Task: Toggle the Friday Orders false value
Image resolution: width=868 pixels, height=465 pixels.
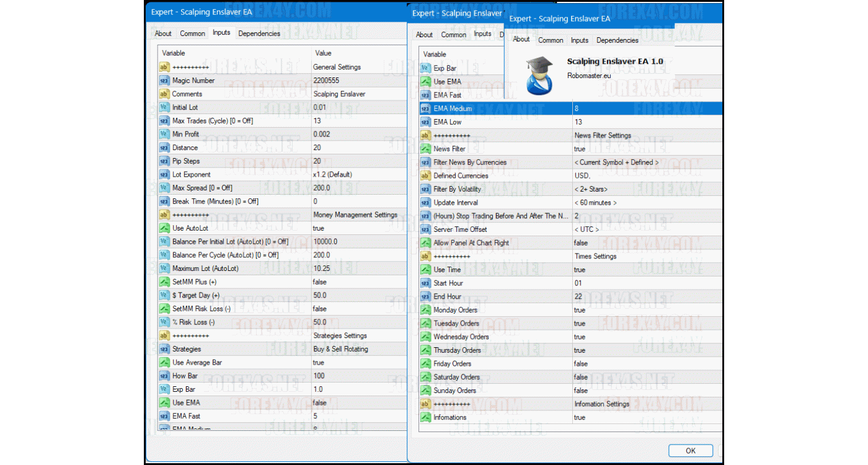Action: click(x=581, y=364)
